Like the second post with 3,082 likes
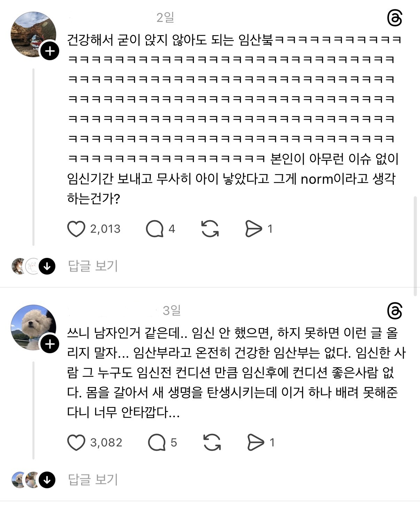The height and width of the screenshot is (506, 420). point(76,443)
